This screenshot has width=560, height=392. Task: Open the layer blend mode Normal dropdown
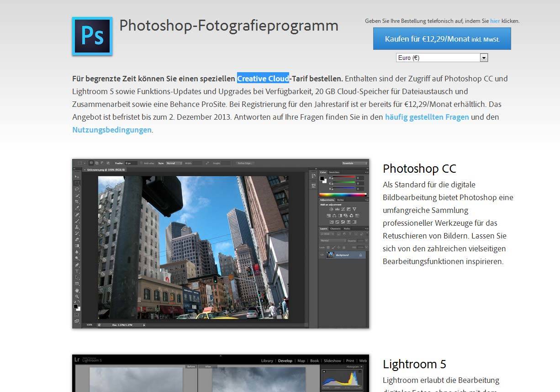point(333,241)
